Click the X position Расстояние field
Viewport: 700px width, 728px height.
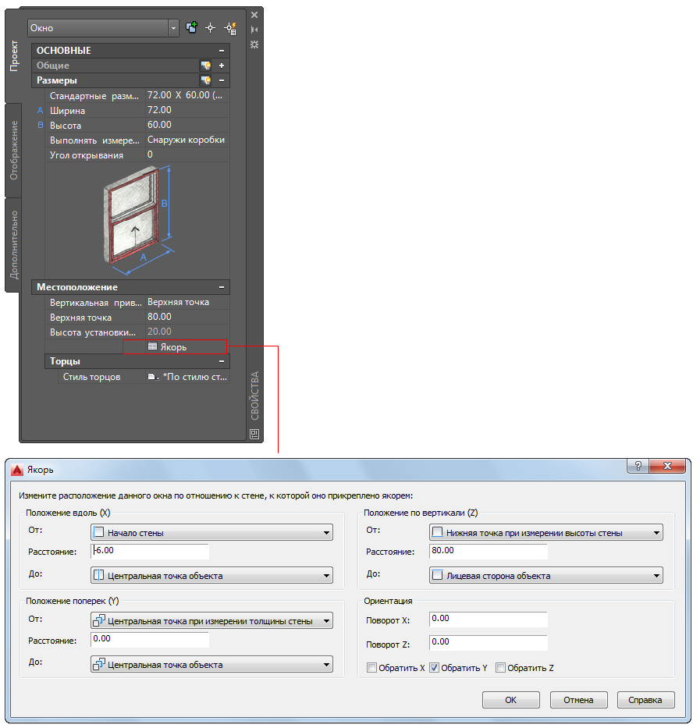coord(150,551)
